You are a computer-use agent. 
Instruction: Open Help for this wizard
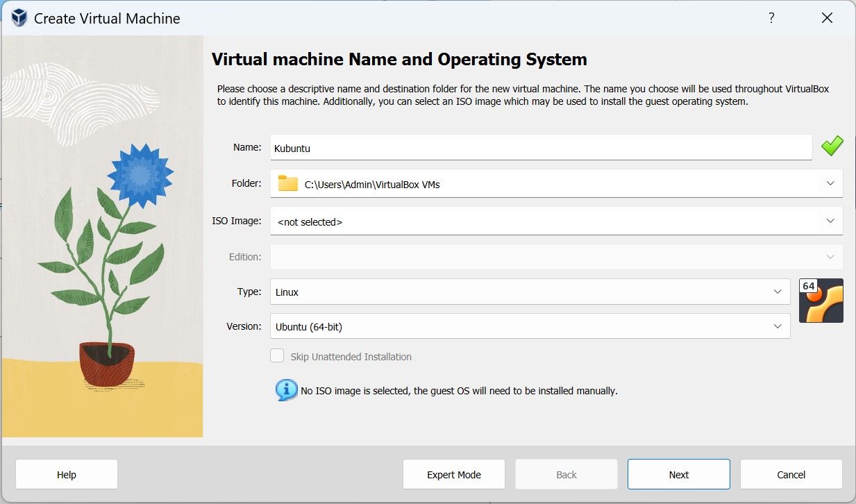67,475
